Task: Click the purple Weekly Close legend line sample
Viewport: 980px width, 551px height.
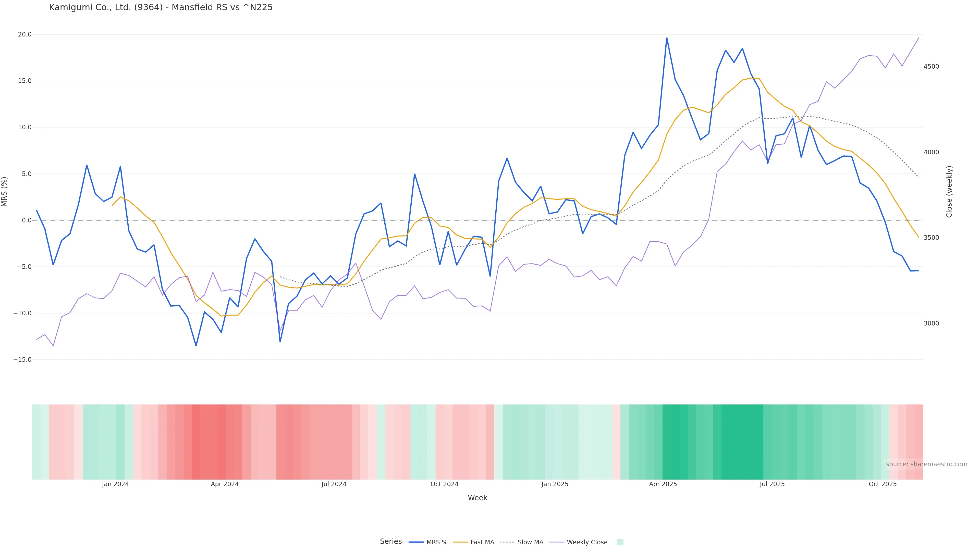Action: point(557,542)
